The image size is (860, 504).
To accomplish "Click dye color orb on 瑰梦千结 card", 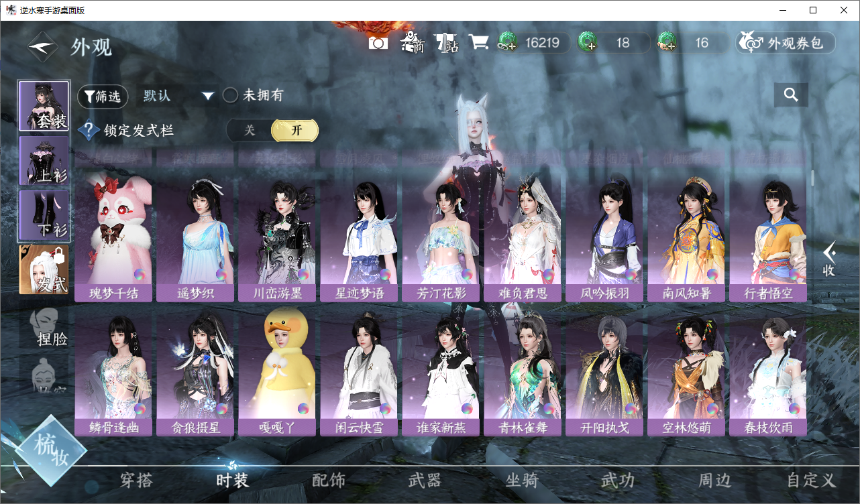I will point(140,275).
